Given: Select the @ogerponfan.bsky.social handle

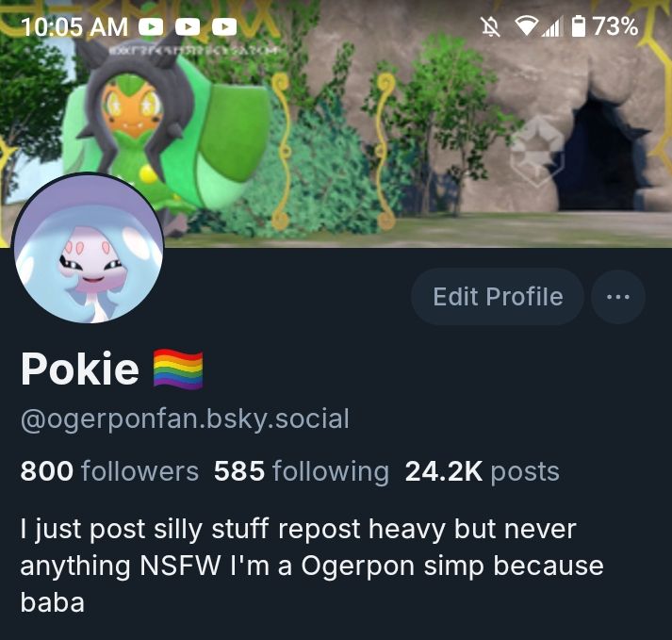Looking at the screenshot, I should pos(185,418).
